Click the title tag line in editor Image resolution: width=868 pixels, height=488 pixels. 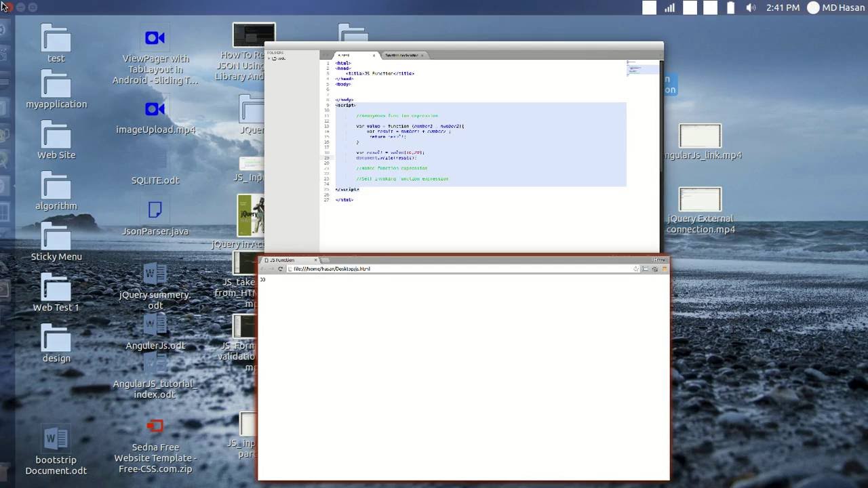pyautogui.click(x=380, y=73)
